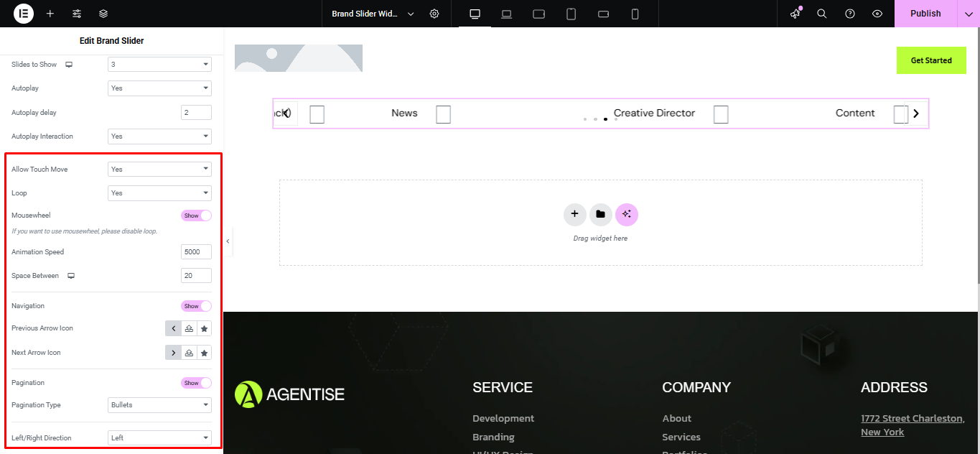The height and width of the screenshot is (454, 980).
Task: Open the Pagination Type dropdown
Action: coord(159,405)
